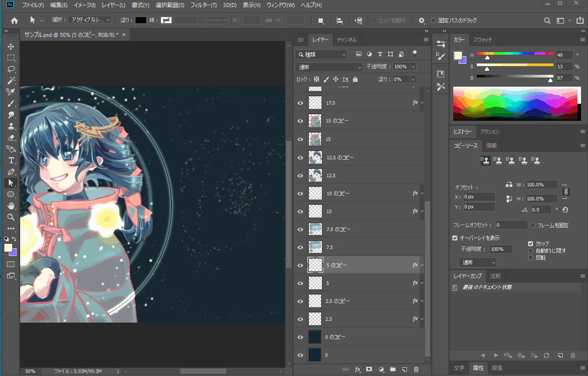Enable the 固定パスのドラッグ checkbox
This screenshot has width=588, height=376.
[434, 21]
